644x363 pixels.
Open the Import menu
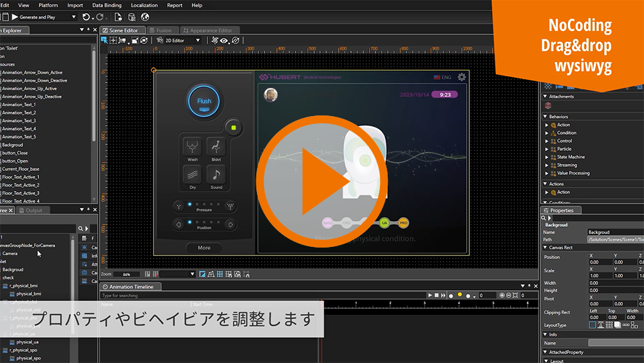75,5
